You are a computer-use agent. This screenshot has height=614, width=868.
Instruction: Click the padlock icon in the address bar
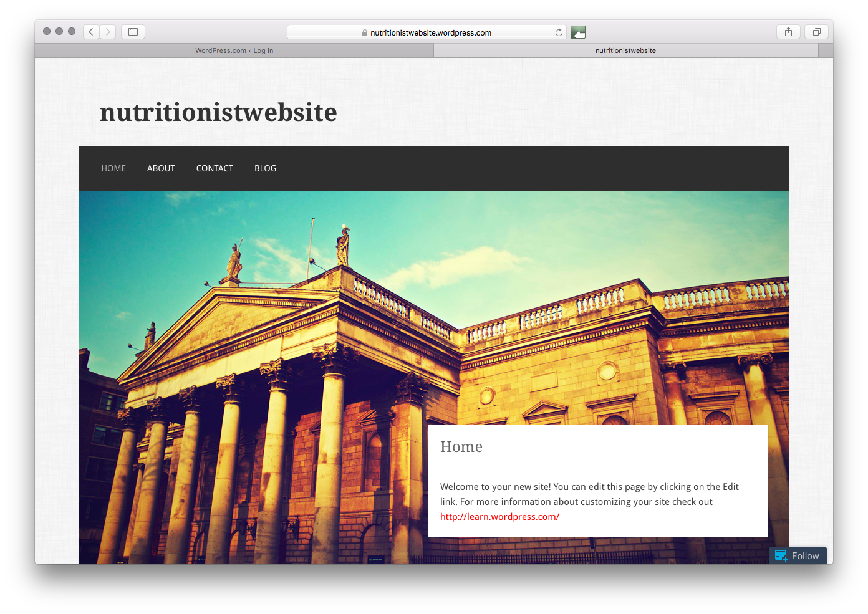(365, 32)
